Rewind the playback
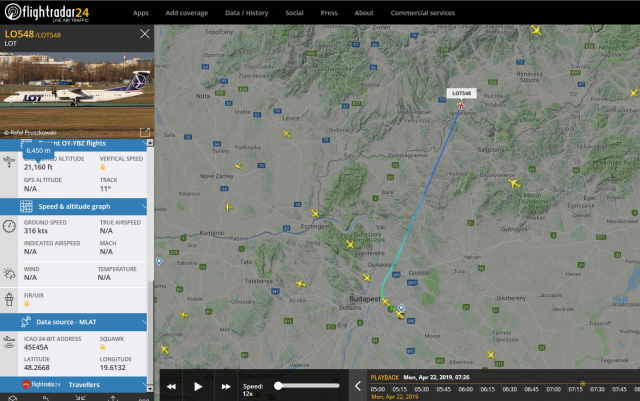The height and width of the screenshot is (401, 640). point(171,386)
